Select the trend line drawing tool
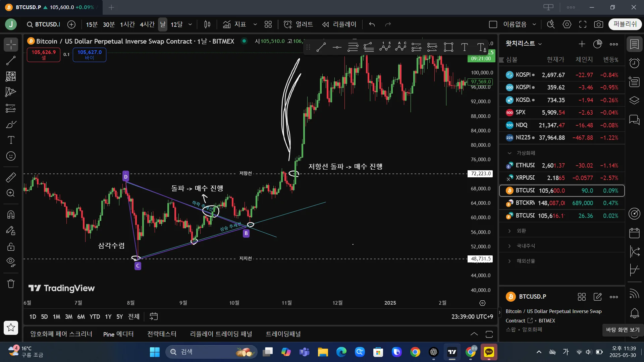 [x=11, y=61]
